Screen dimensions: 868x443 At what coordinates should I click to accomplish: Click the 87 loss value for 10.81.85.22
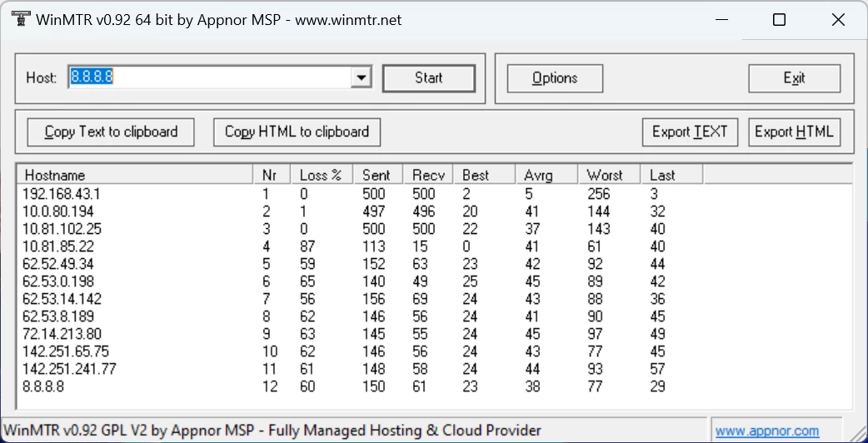point(307,246)
